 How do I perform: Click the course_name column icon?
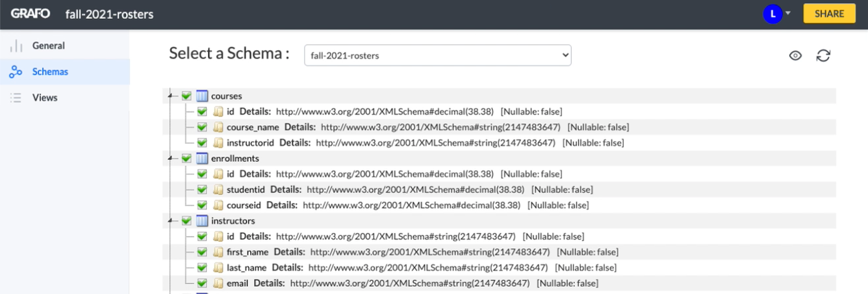pos(218,127)
